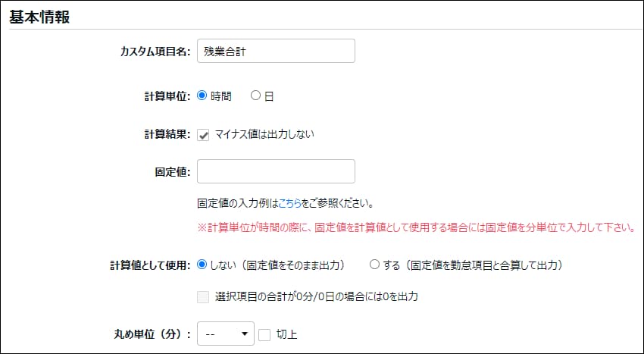Select する（固定値を勤怠項目と合算して出力） radio option
This screenshot has height=354, width=644.
coord(374,265)
